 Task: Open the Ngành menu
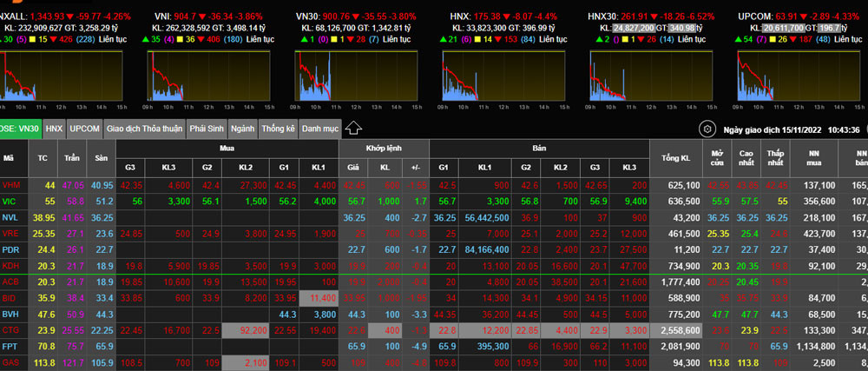[x=243, y=129]
